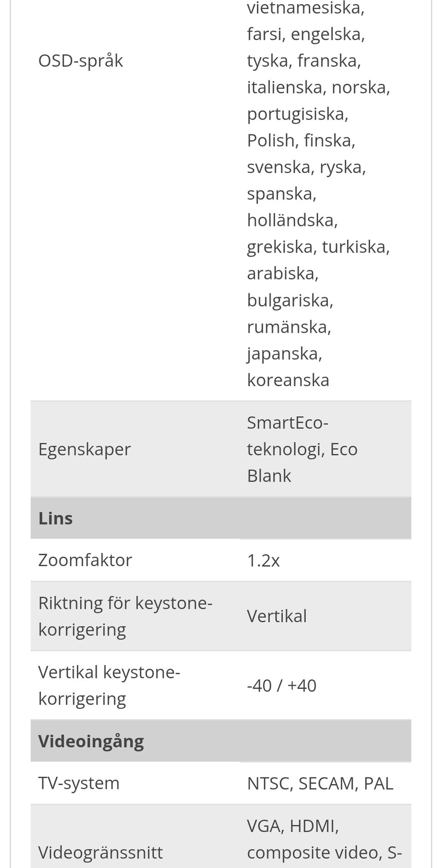Click the OSD-språk row label
The height and width of the screenshot is (868, 442).
81,61
